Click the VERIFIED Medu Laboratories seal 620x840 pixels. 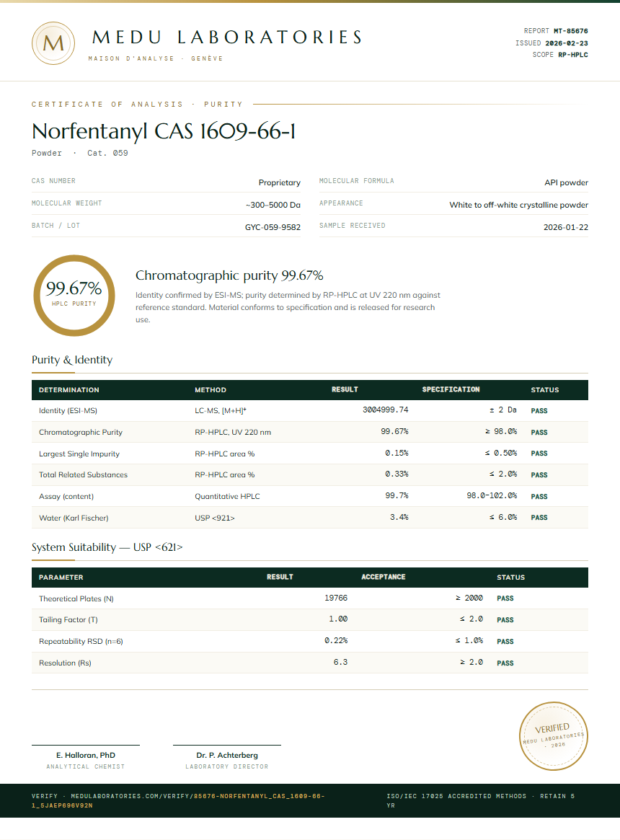[x=554, y=736]
